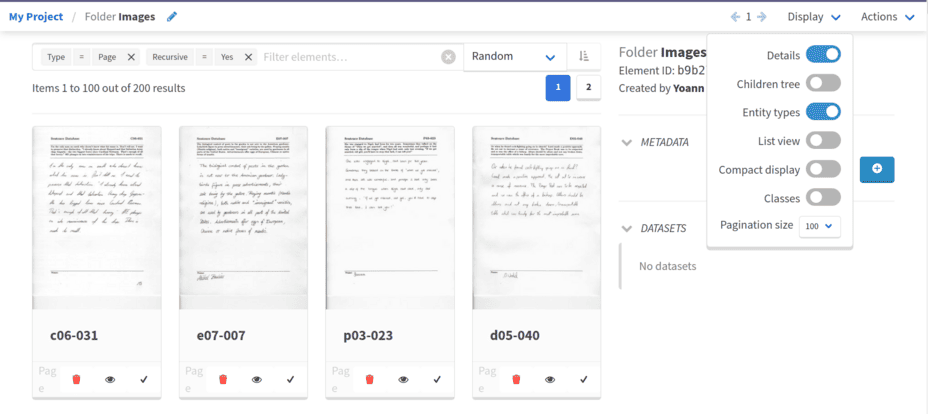The image size is (928, 414).
Task: Open the Pagination size dropdown
Action: tap(820, 226)
